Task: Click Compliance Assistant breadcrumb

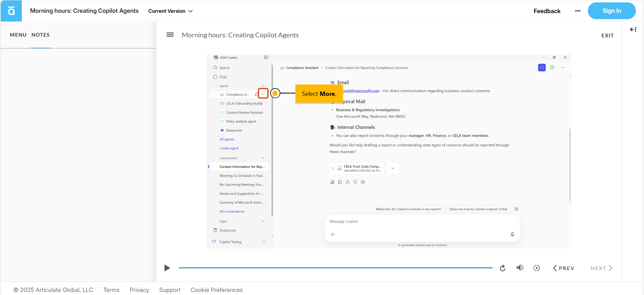Action: coord(299,68)
